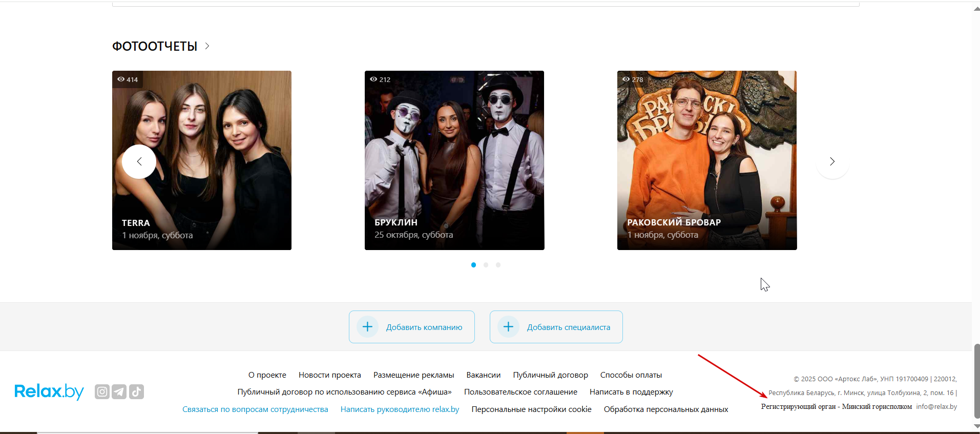980x434 pixels.
Task: Click the Relax.by logo
Action: 49,391
